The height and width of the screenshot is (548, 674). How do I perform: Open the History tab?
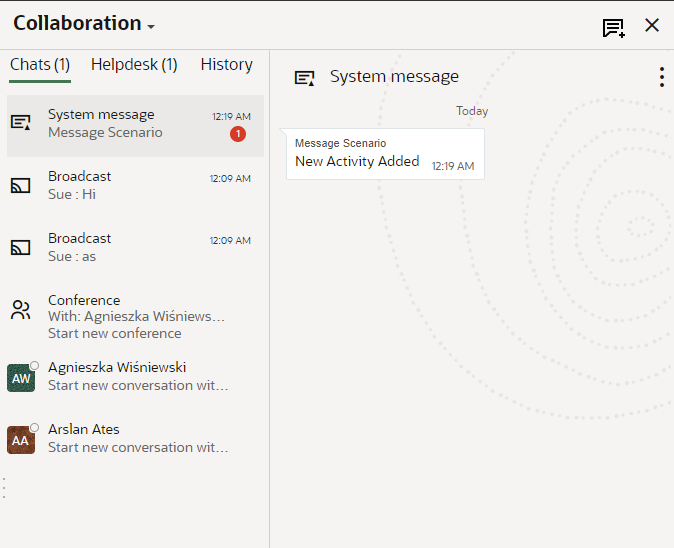pyautogui.click(x=226, y=64)
